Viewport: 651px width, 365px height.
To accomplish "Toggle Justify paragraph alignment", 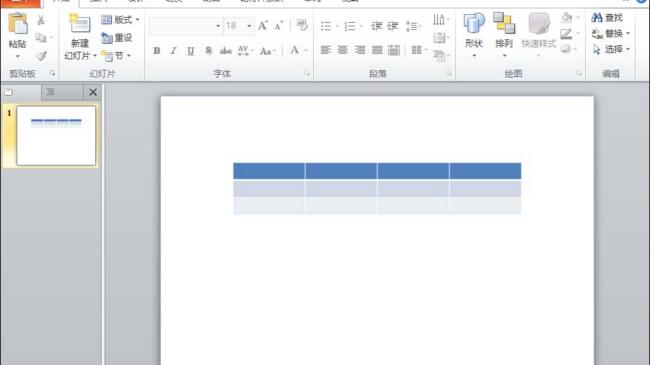I will point(377,50).
